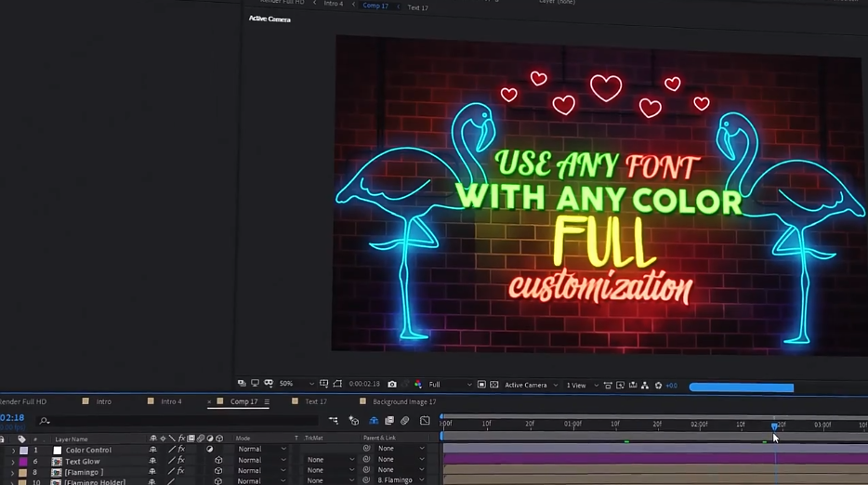Click the pick whip for Text Glow
The image size is (868, 485).
pos(367,460)
